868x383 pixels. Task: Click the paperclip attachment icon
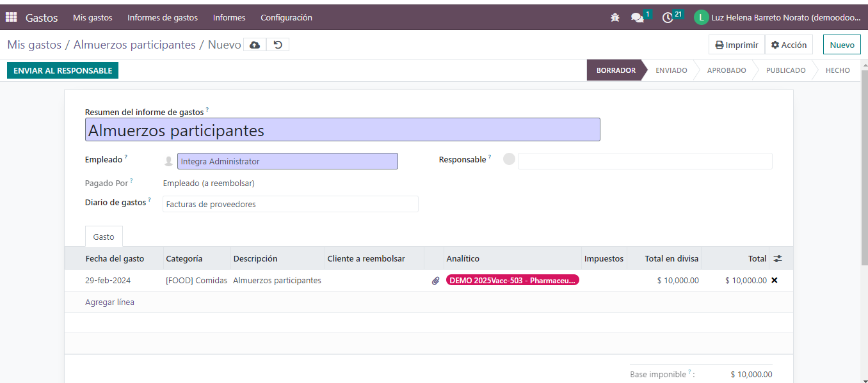pyautogui.click(x=435, y=281)
